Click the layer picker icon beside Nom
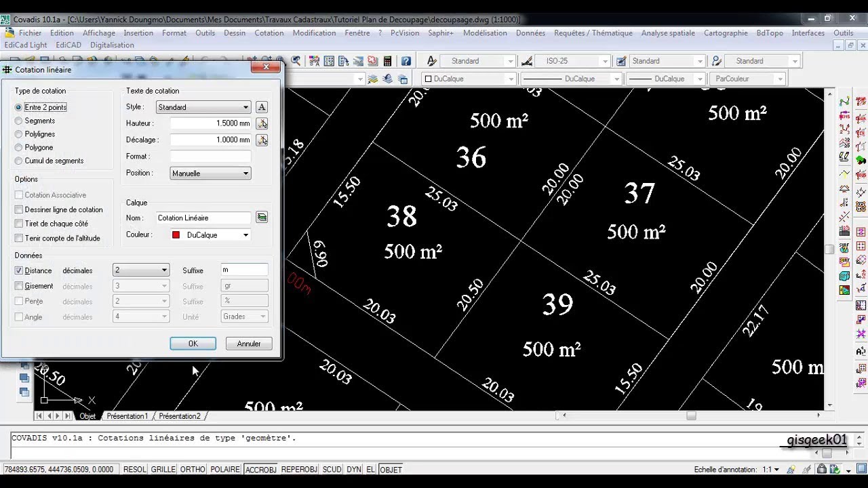868x488 pixels. click(262, 218)
